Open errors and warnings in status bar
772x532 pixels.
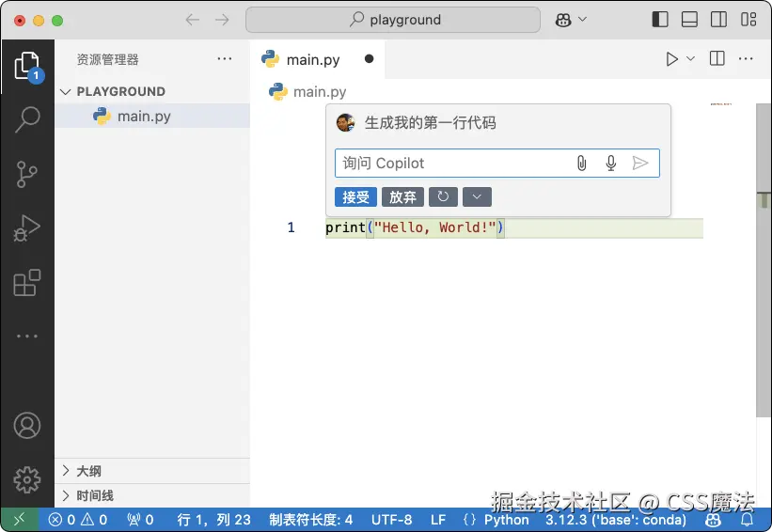pyautogui.click(x=77, y=520)
